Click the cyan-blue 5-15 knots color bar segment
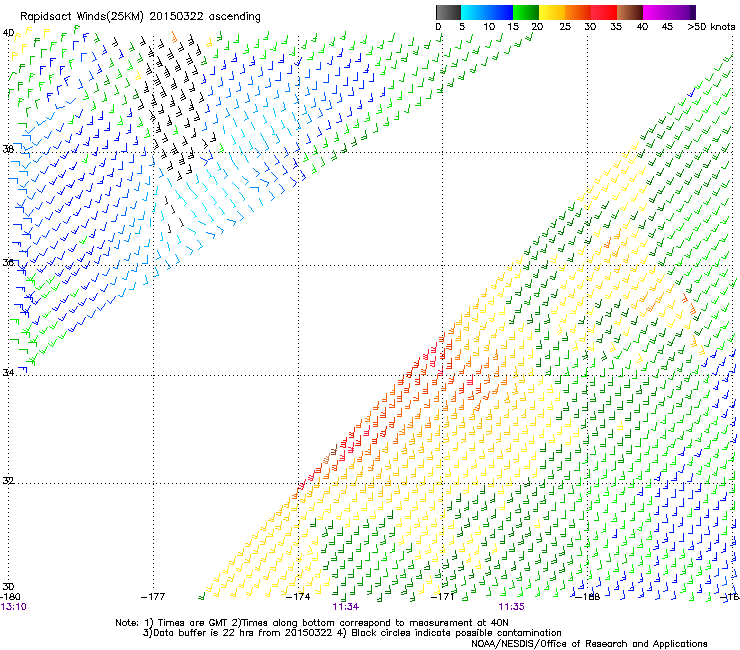This screenshot has height=650, width=740. click(x=487, y=12)
